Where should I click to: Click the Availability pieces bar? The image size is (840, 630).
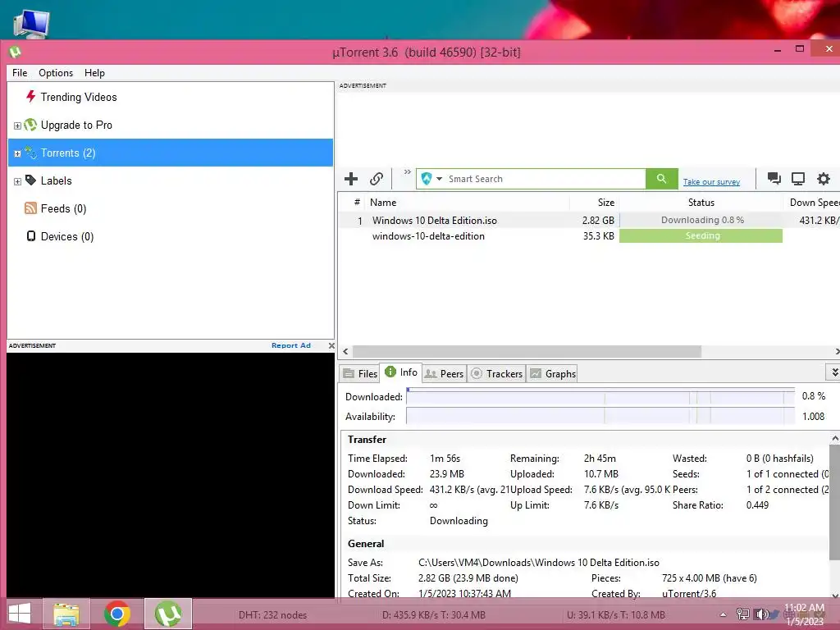pyautogui.click(x=600, y=416)
